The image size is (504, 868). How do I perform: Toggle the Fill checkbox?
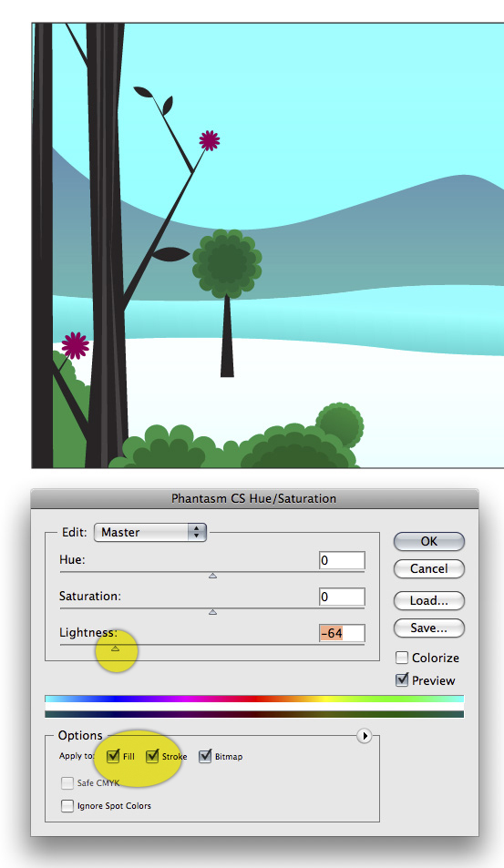(113, 756)
